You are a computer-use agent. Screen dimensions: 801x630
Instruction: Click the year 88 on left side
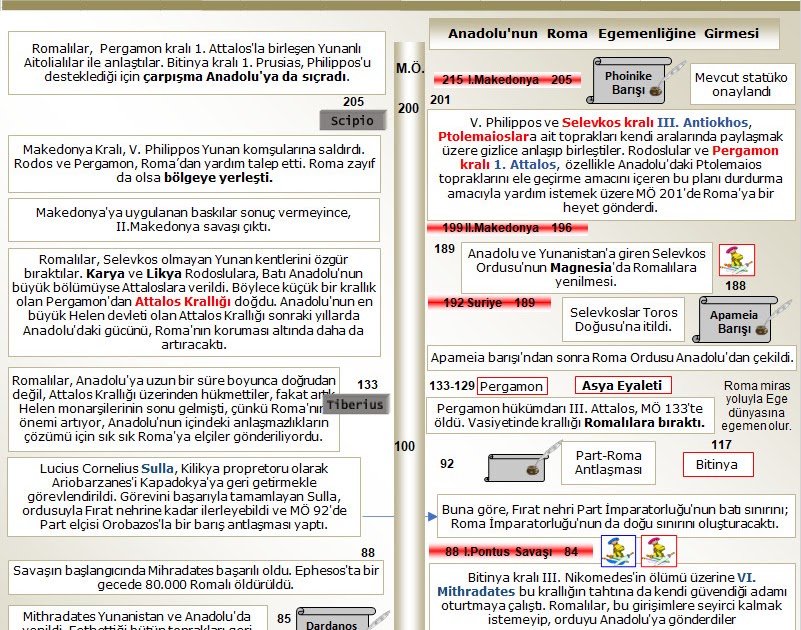368,552
